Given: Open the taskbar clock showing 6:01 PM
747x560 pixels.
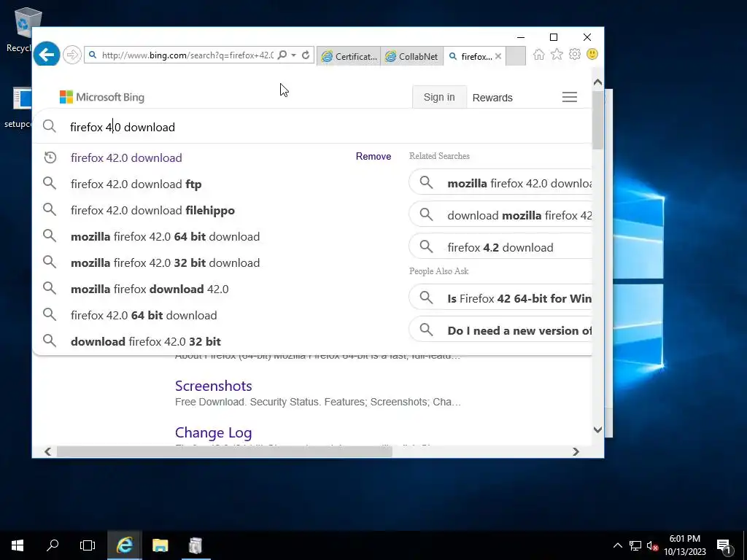Looking at the screenshot, I should [x=684, y=545].
